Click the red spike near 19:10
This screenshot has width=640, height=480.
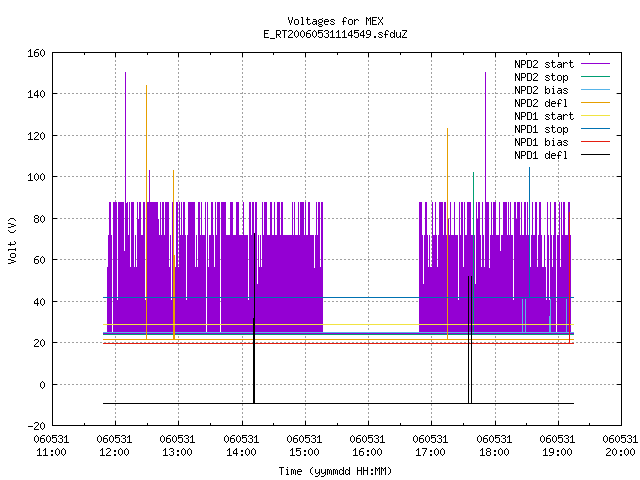coord(570,278)
